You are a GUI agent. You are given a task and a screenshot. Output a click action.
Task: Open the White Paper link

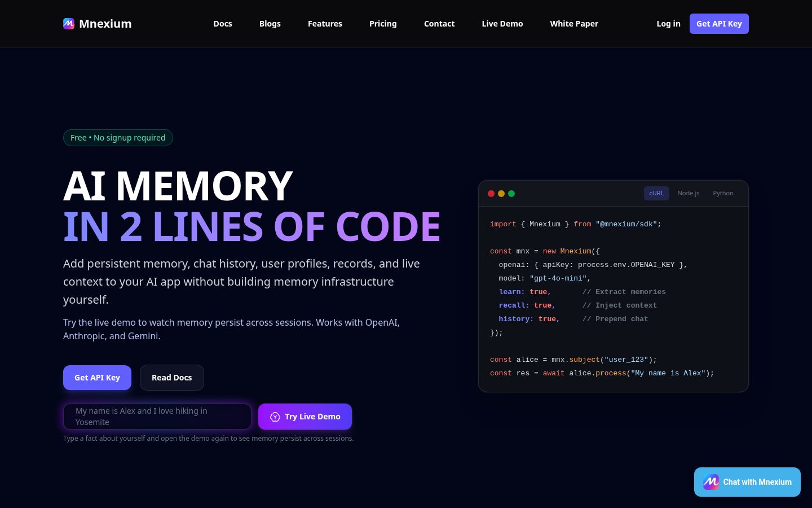click(574, 24)
